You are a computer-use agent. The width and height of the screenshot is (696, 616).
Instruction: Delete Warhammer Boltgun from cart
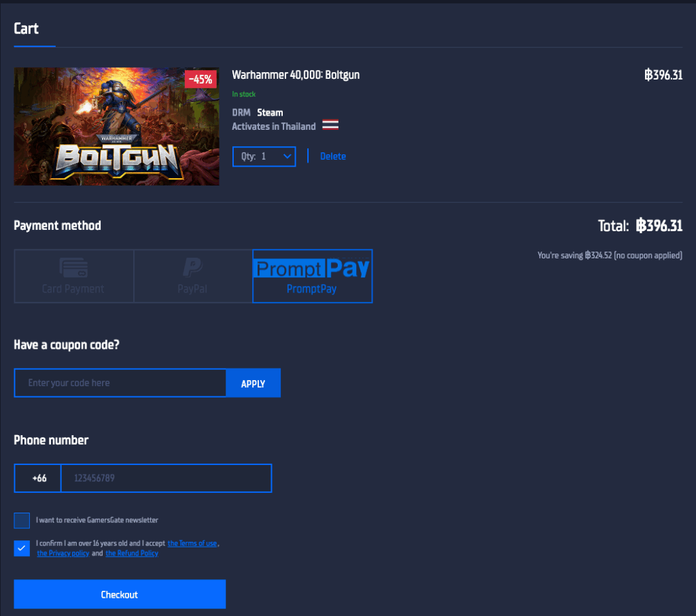click(x=333, y=156)
